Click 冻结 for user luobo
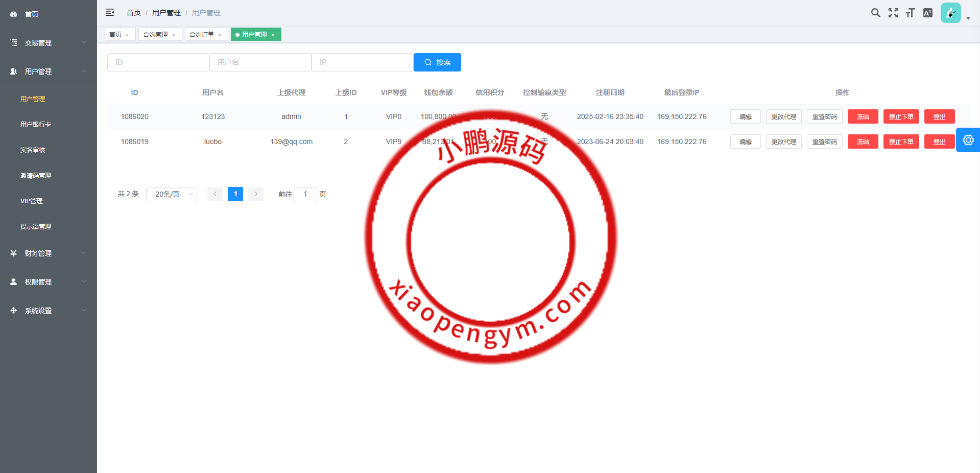 click(x=863, y=141)
